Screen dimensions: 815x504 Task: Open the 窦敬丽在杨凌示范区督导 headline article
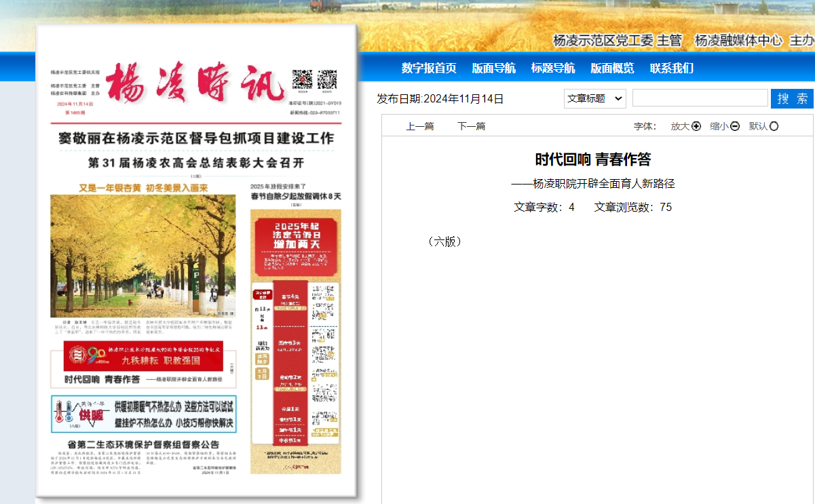point(195,138)
